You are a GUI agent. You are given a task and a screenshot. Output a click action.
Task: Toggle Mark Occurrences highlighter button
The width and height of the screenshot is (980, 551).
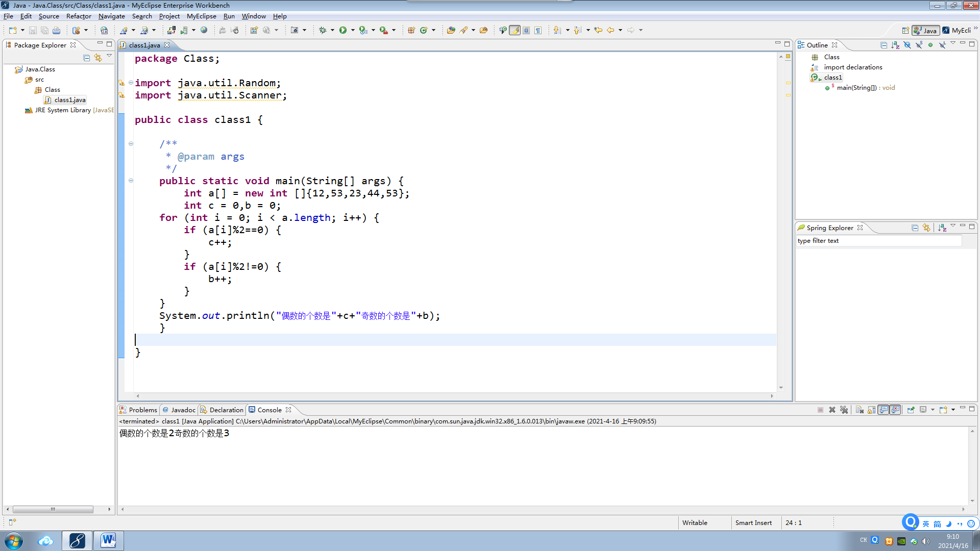(x=515, y=31)
